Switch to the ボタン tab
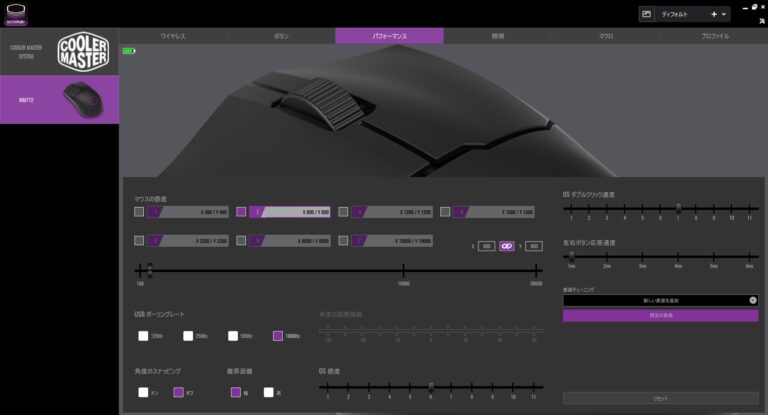The height and width of the screenshot is (415, 768). (282, 36)
